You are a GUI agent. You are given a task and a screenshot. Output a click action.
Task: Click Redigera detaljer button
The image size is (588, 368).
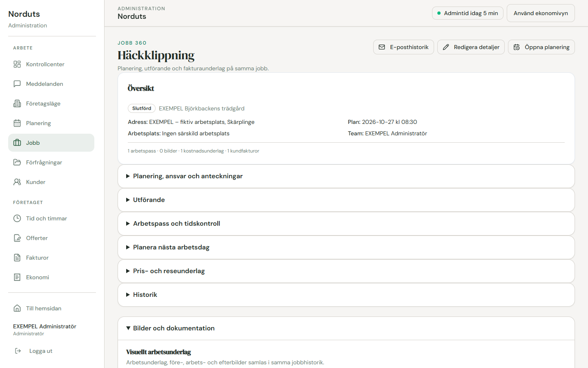pos(471,47)
